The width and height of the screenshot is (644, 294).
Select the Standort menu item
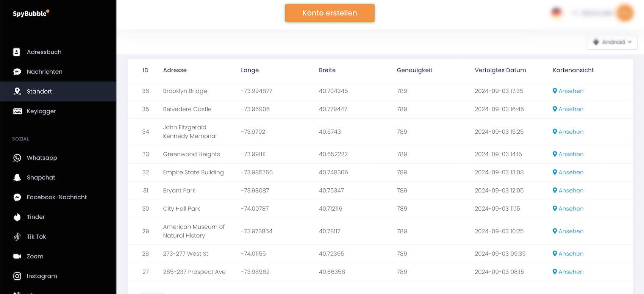[58, 91]
